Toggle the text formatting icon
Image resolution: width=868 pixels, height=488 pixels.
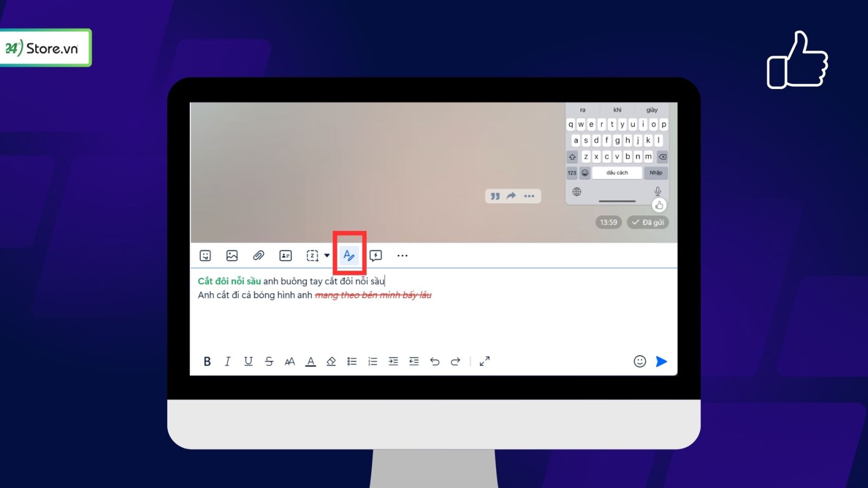(x=349, y=255)
